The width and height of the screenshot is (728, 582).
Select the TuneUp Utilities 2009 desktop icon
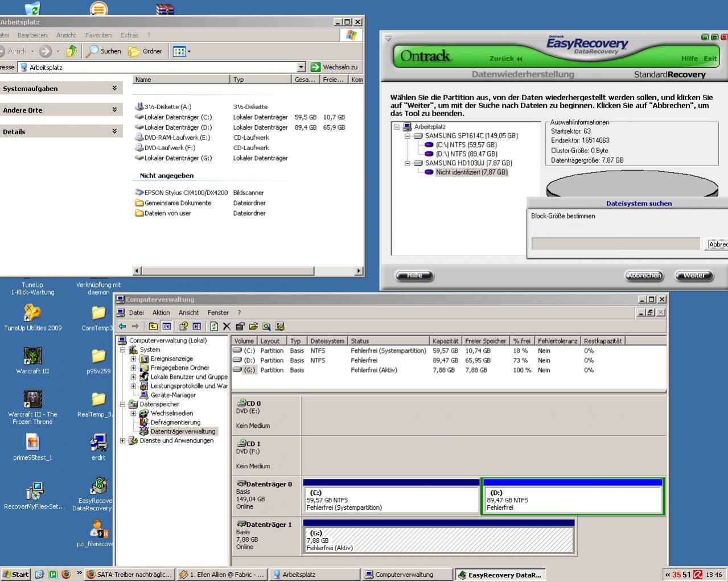tap(32, 317)
